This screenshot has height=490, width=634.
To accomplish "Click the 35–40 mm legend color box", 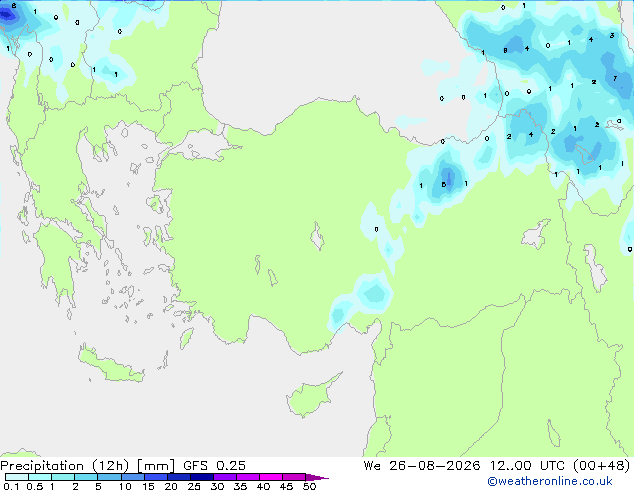I will click(247, 477).
